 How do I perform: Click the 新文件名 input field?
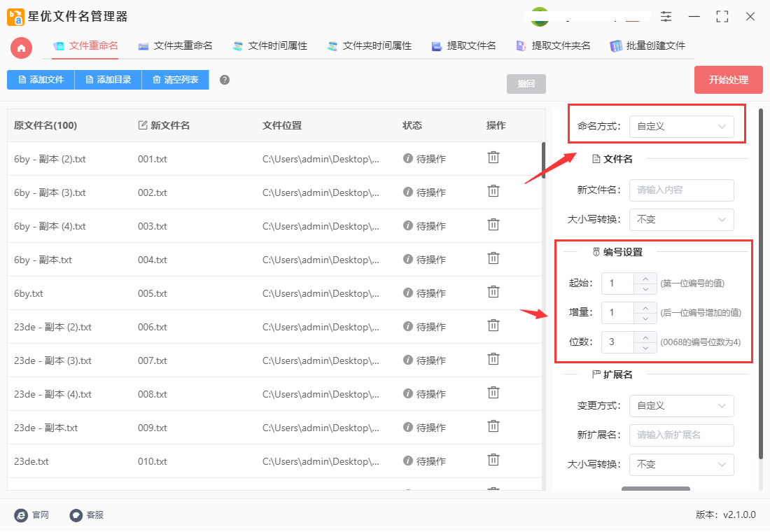(x=681, y=190)
